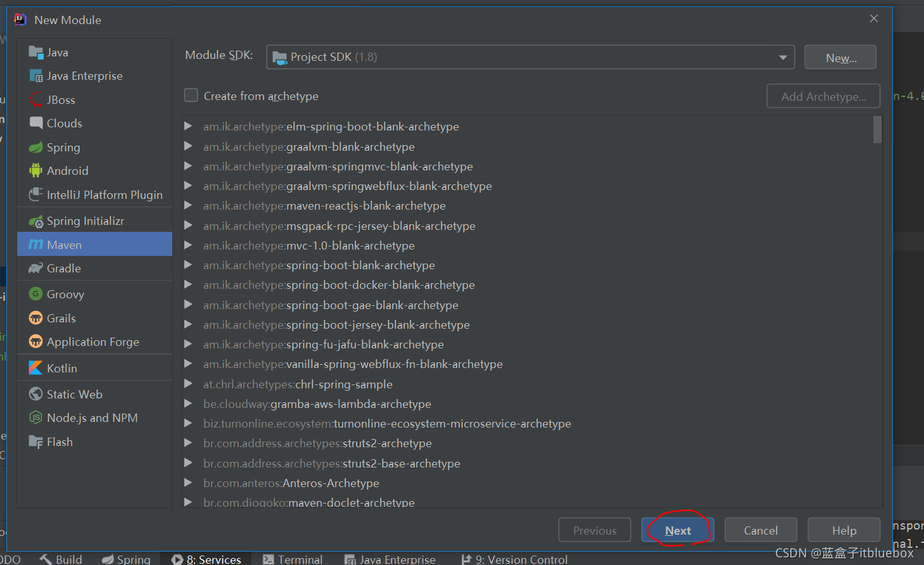The height and width of the screenshot is (565, 924).
Task: Click the IntelliJ Platform Plugin icon
Action: 36,195
